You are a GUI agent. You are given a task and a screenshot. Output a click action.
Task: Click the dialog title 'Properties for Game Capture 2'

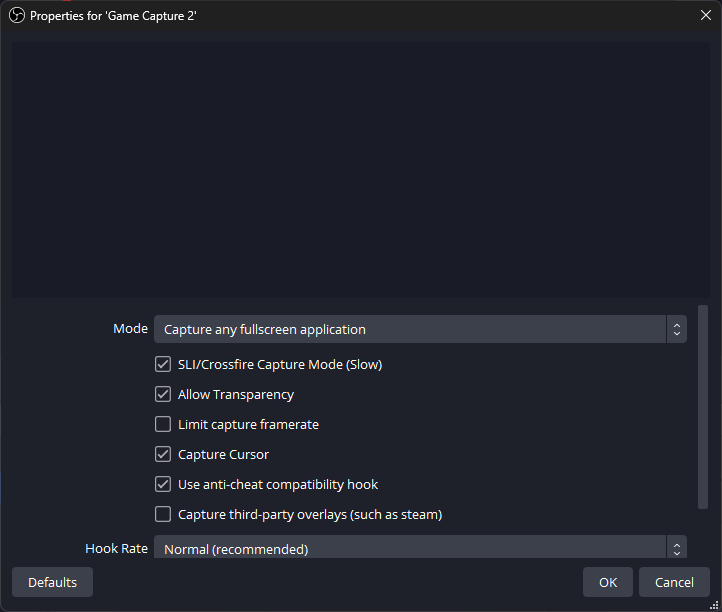pyautogui.click(x=113, y=16)
